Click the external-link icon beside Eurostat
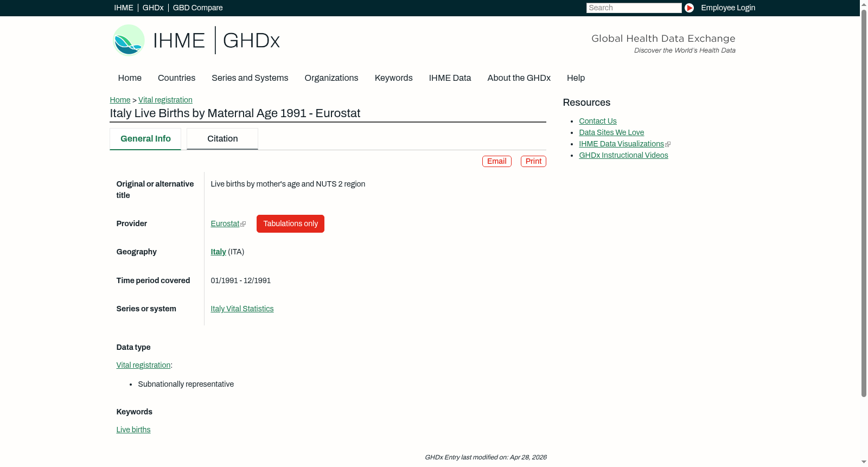This screenshot has width=868, height=467. click(243, 224)
